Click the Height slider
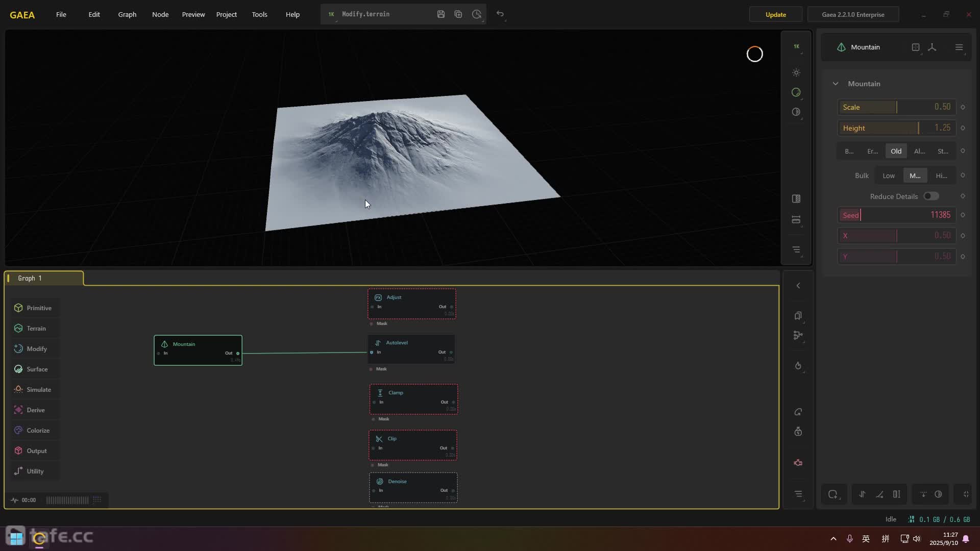This screenshot has height=551, width=980. (896, 128)
